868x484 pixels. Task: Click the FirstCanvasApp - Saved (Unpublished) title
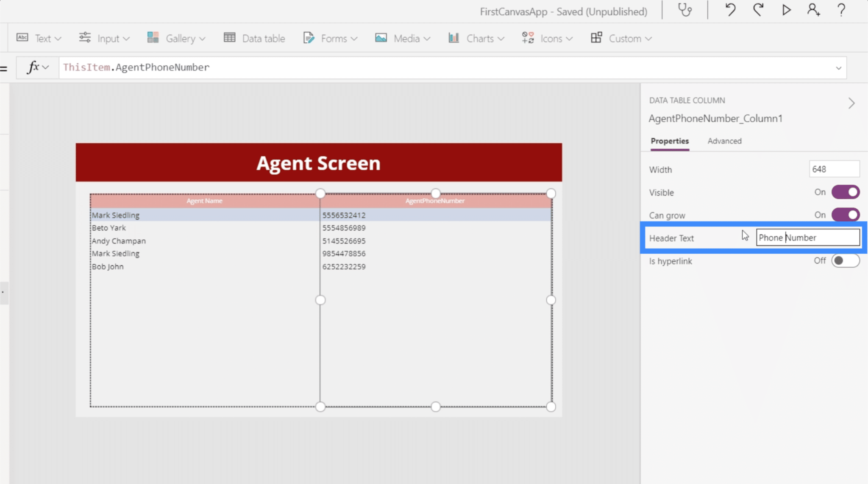(x=563, y=11)
